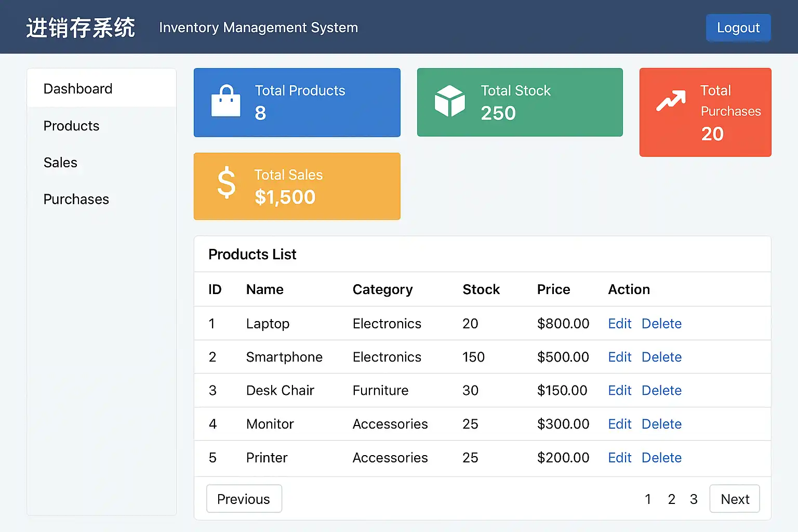Click the shopping bag icon on Total Products

pyautogui.click(x=226, y=101)
